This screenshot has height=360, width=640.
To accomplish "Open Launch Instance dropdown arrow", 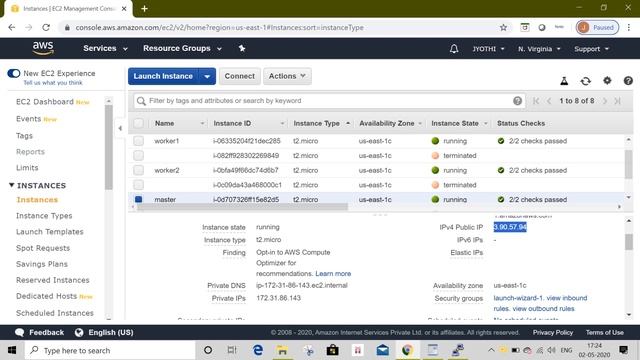I will [207, 76].
